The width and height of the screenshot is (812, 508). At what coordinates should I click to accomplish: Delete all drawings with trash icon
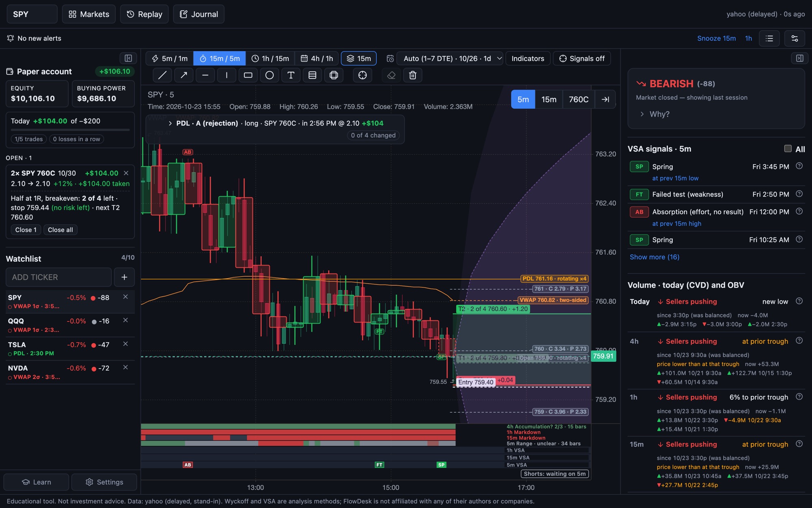tap(412, 75)
